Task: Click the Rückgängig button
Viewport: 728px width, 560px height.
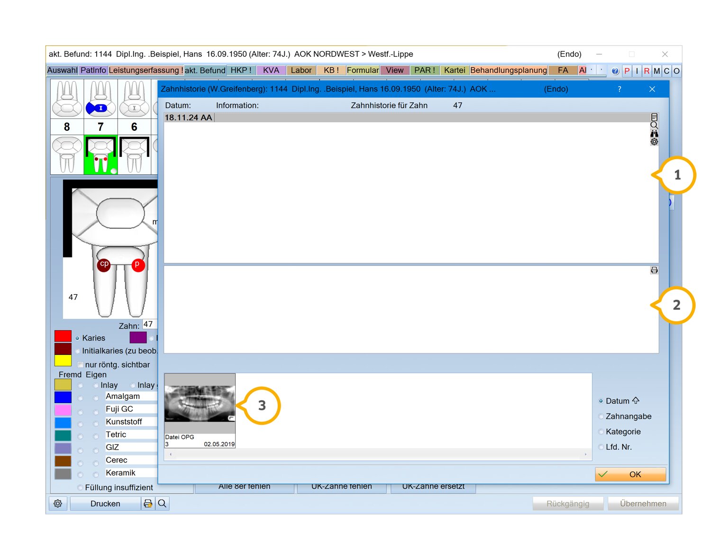Action: pyautogui.click(x=568, y=504)
